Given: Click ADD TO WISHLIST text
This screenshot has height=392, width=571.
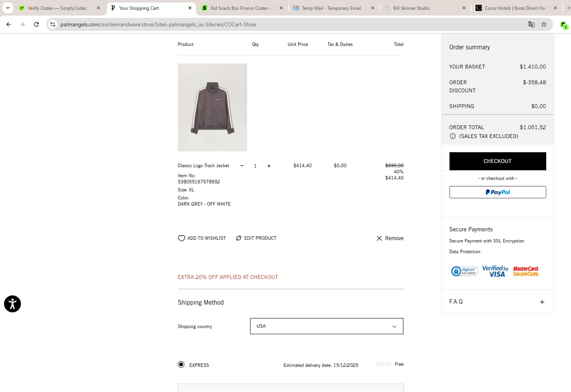Looking at the screenshot, I should pyautogui.click(x=207, y=238).
